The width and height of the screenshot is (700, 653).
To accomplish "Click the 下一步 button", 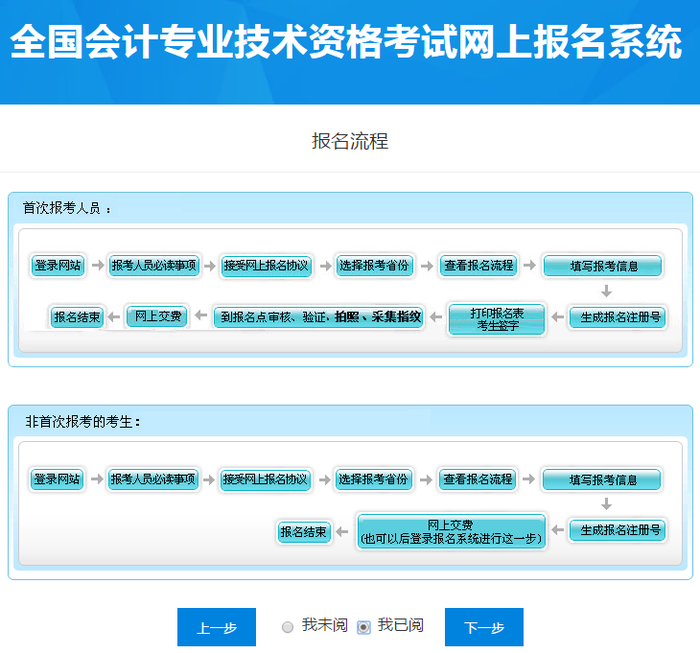I will [x=484, y=628].
